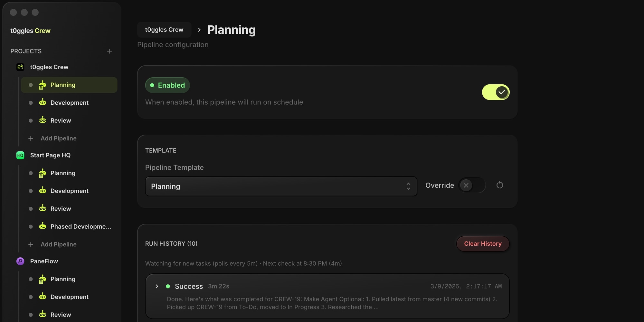Screen dimensions: 644x322
Task: Open the Pipeline Template dropdown
Action: tap(281, 186)
